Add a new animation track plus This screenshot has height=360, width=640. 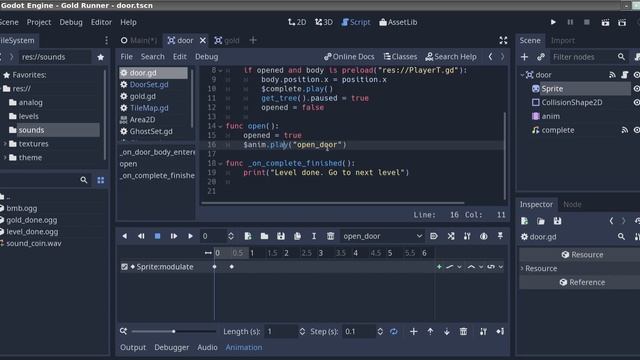tap(413, 331)
